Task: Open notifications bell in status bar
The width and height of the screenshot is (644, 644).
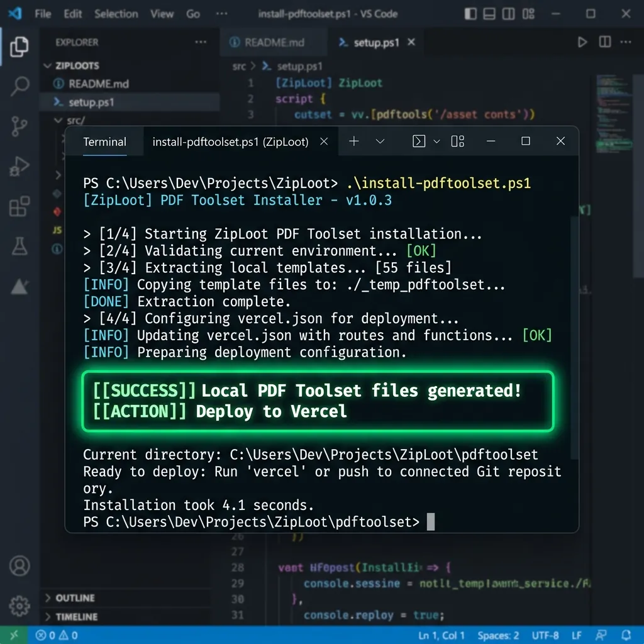Action: 626,635
